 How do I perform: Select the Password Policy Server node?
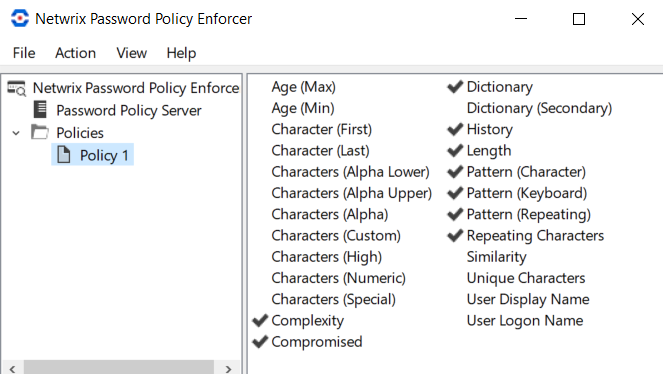pos(129,110)
